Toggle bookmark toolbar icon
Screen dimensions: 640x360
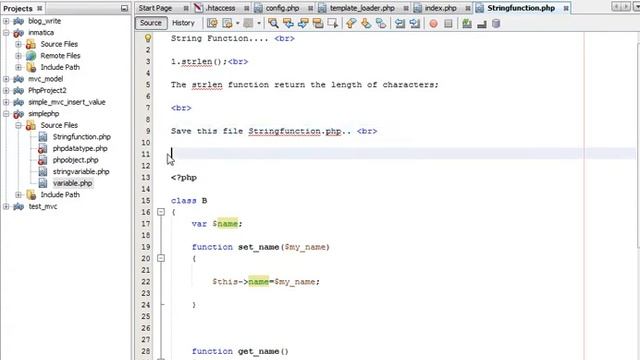(x=380, y=23)
